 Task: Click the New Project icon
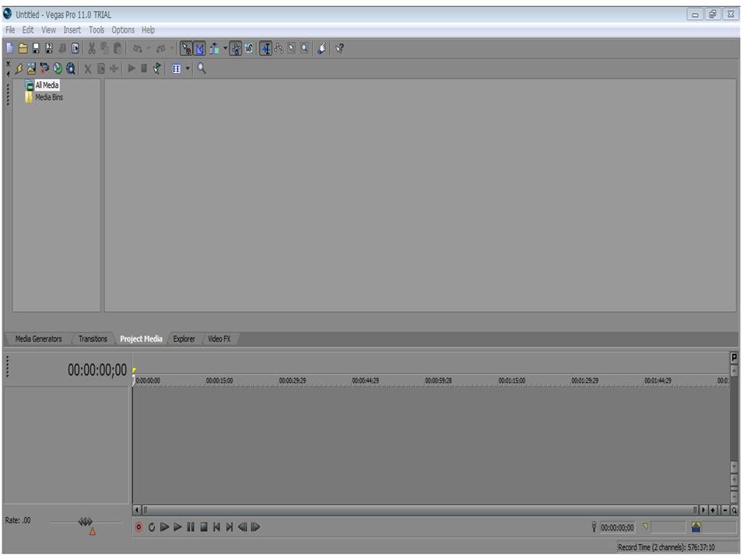click(10, 48)
